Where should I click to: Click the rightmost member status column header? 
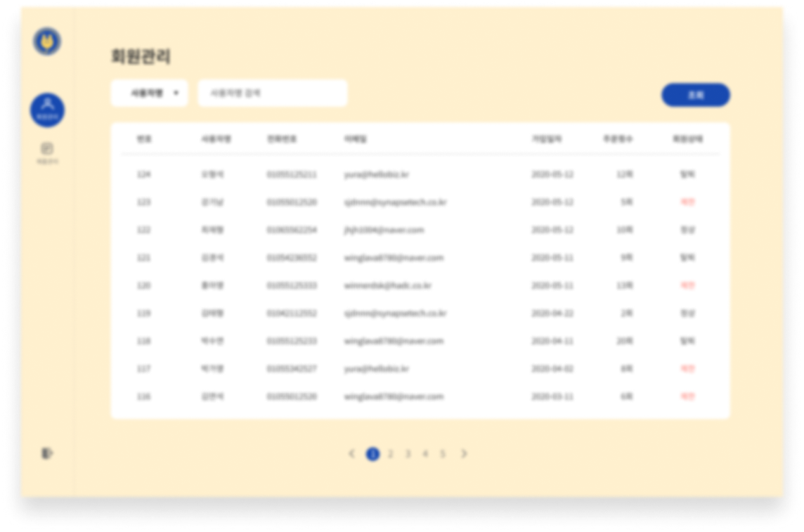click(x=687, y=139)
